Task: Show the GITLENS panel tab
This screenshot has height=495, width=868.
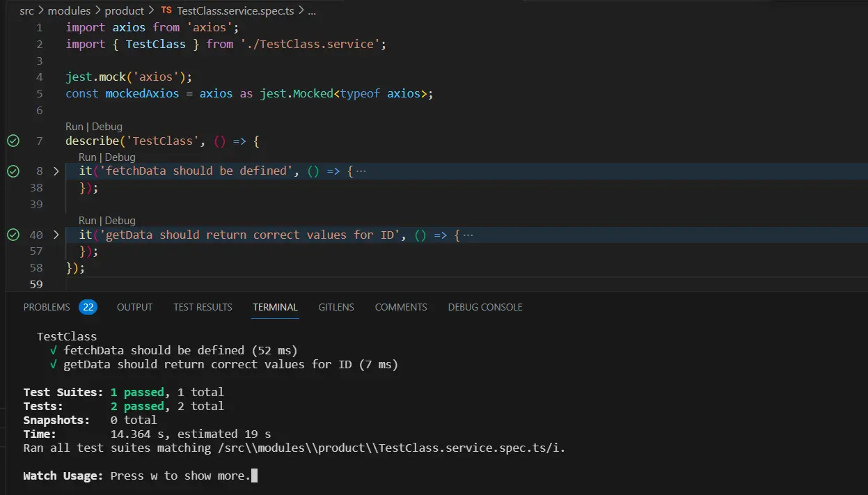Action: [x=336, y=307]
